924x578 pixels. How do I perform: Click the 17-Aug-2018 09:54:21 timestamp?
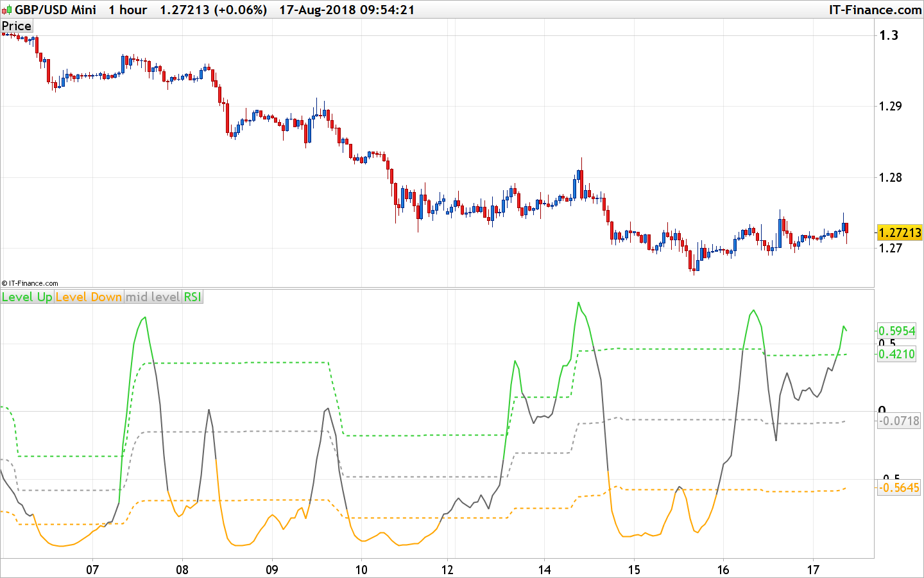click(346, 10)
